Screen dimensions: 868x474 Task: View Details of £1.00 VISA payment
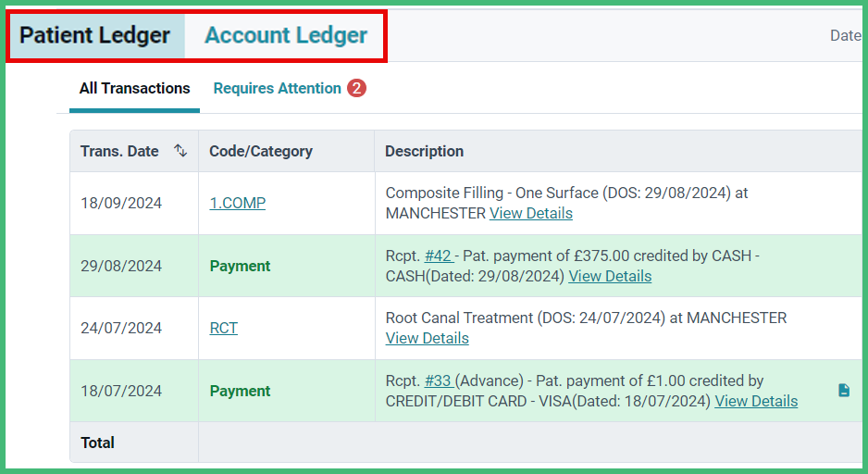pyautogui.click(x=756, y=402)
